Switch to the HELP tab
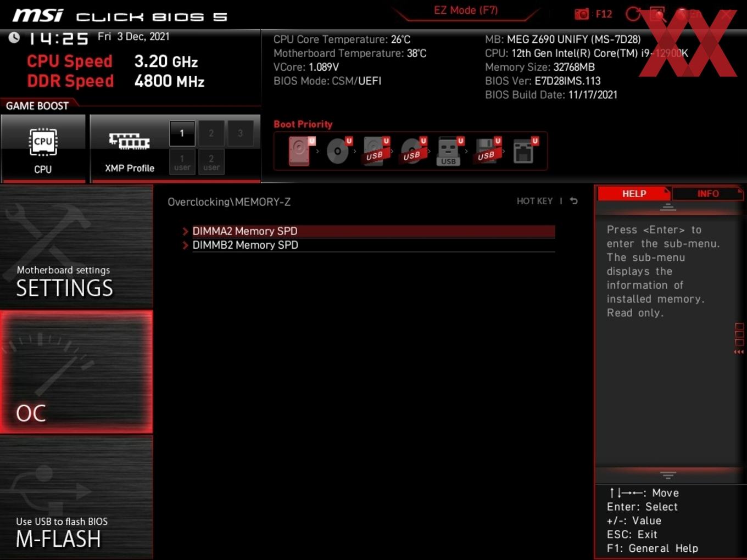This screenshot has width=747, height=560. (634, 193)
